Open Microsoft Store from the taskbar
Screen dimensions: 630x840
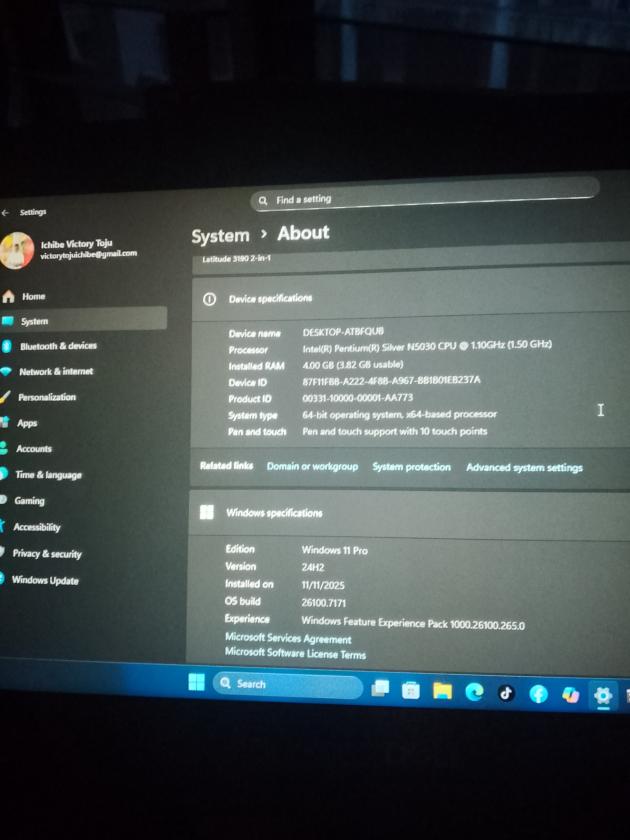coord(411,690)
